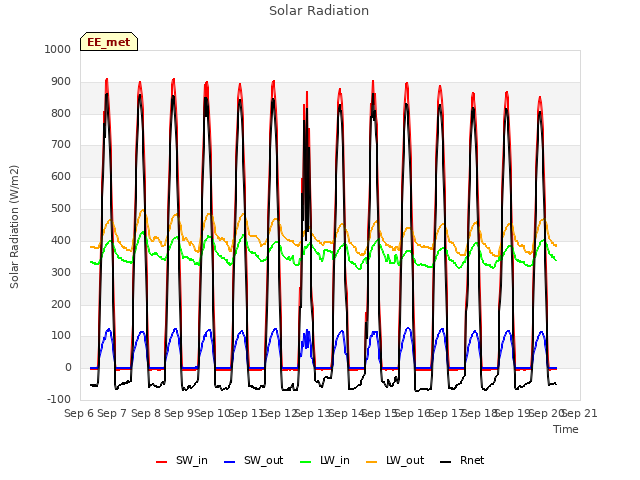
Task: Click the LW_out legend entry
Action: point(395,460)
